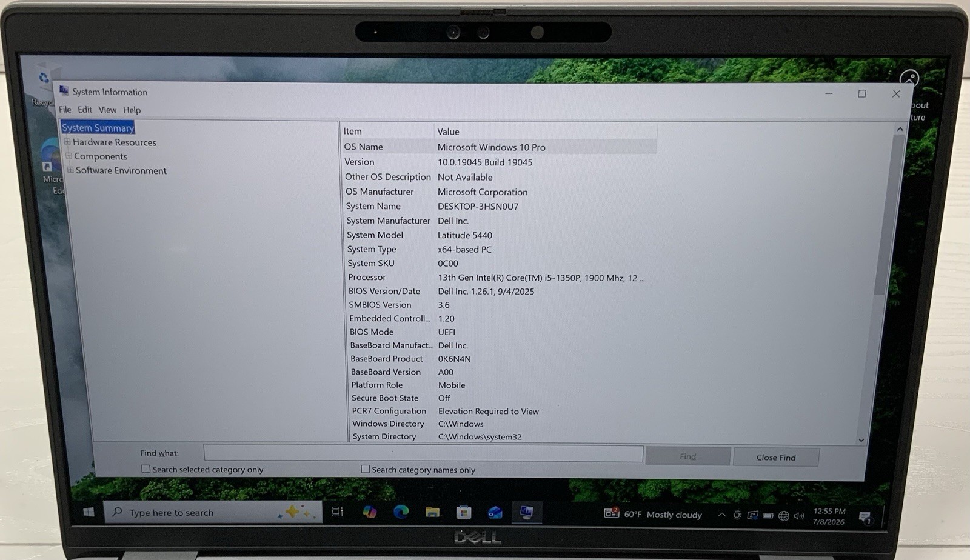This screenshot has height=560, width=970.
Task: Click the Find what text field
Action: 423,453
